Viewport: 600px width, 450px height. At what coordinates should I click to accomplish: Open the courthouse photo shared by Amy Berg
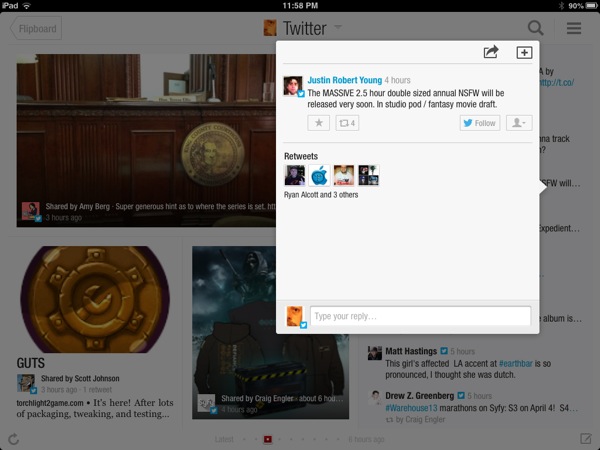pos(146,140)
